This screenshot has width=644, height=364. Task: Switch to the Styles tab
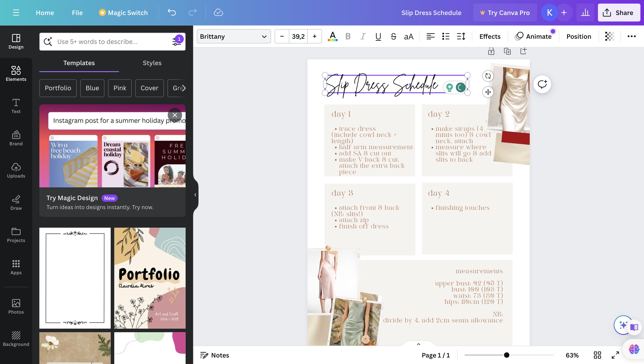point(152,63)
